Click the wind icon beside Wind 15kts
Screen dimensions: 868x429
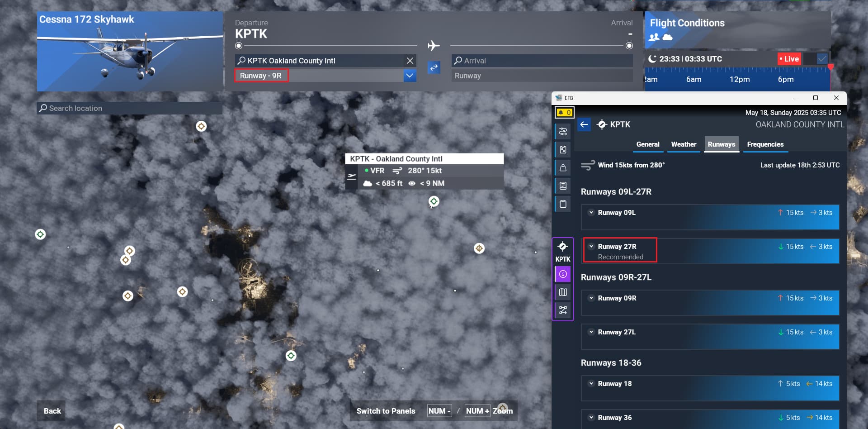pos(588,165)
